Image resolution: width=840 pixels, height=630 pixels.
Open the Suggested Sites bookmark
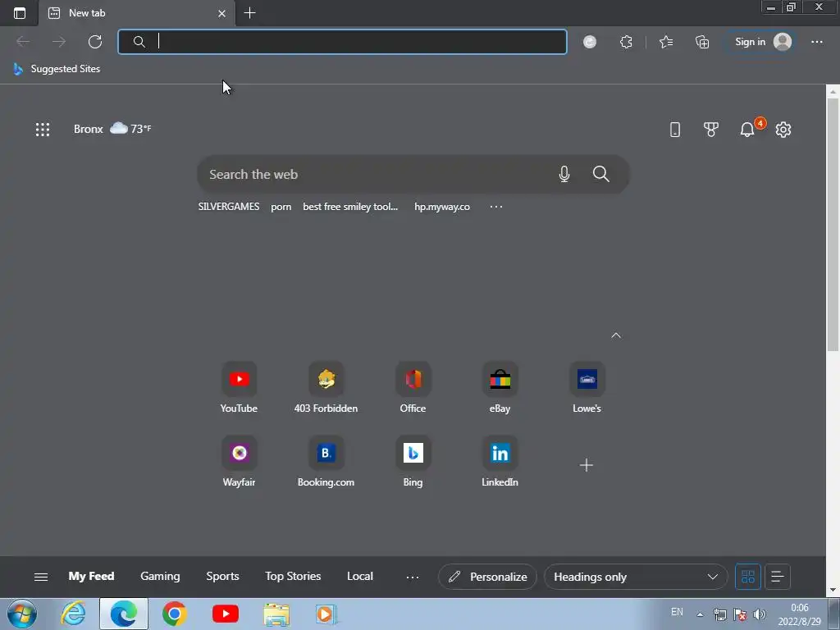coord(57,69)
